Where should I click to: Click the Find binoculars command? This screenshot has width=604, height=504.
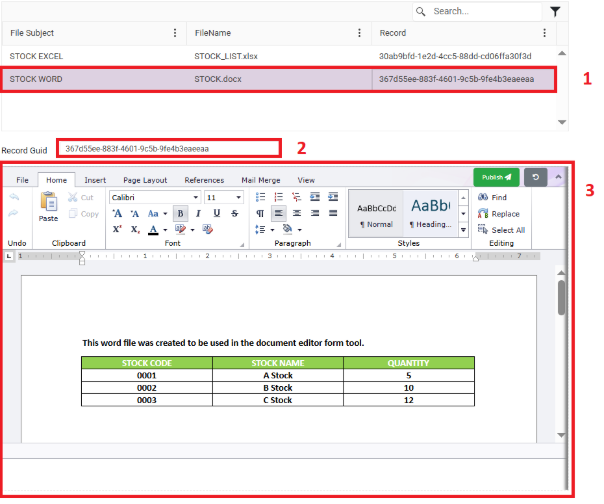pyautogui.click(x=492, y=197)
